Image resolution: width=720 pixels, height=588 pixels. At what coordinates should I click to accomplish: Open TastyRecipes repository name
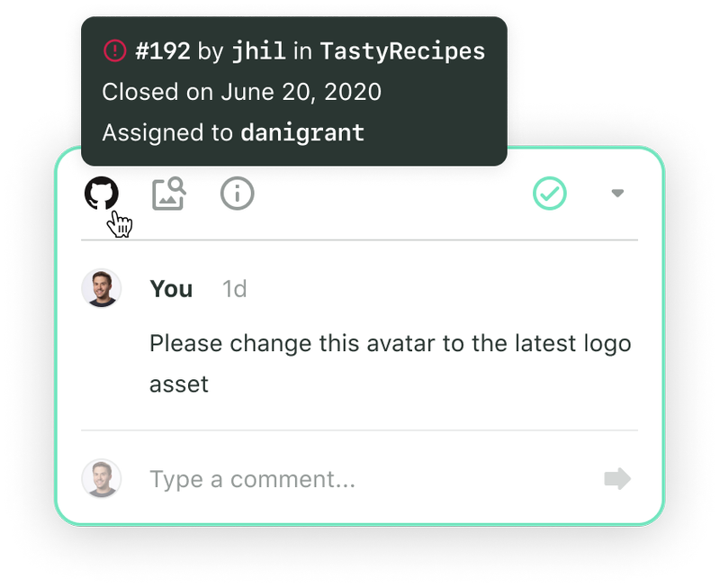click(402, 50)
